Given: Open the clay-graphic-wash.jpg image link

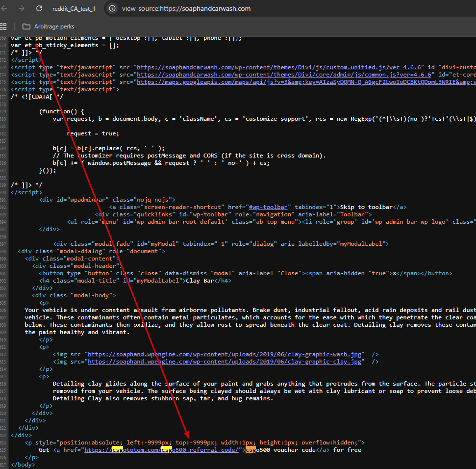Looking at the screenshot, I should tap(225, 354).
